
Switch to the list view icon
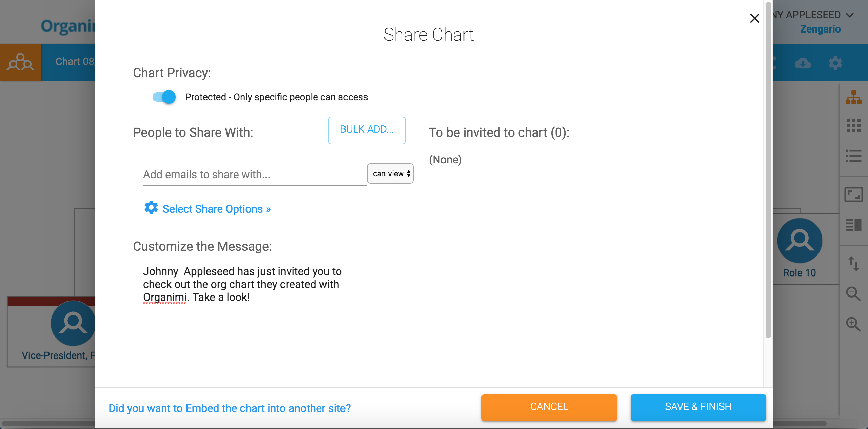[x=853, y=156]
